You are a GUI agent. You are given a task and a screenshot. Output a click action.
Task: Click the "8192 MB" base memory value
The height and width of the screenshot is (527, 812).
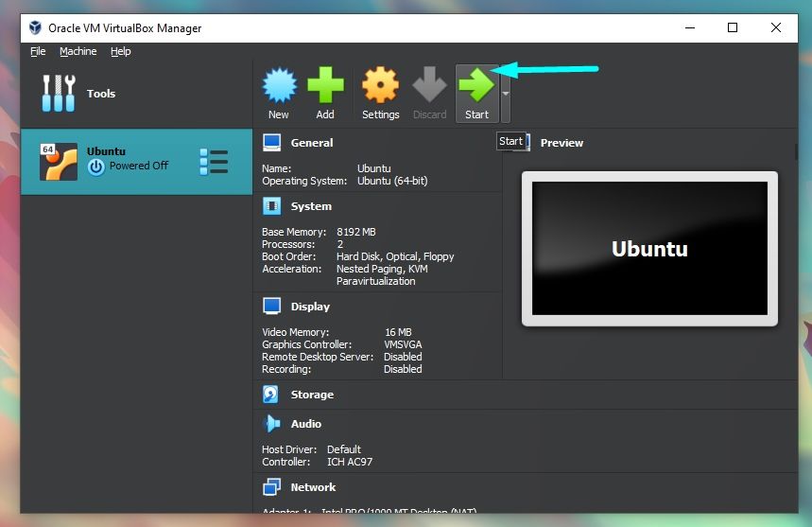[x=356, y=232]
